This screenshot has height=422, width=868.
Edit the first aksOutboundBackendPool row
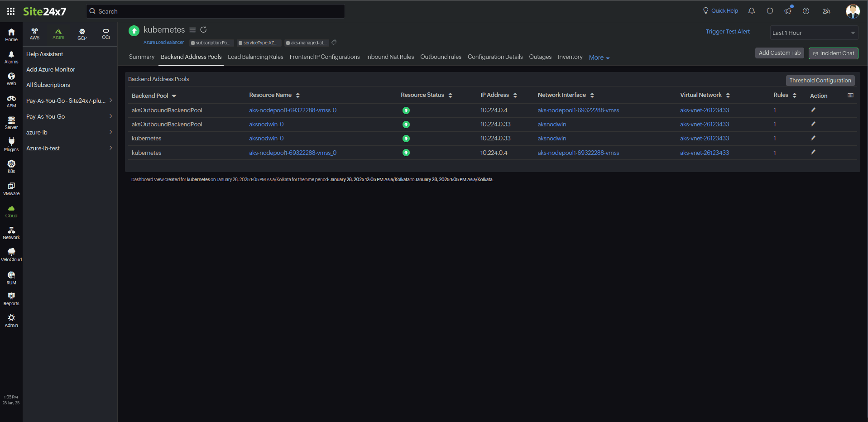[x=813, y=110]
